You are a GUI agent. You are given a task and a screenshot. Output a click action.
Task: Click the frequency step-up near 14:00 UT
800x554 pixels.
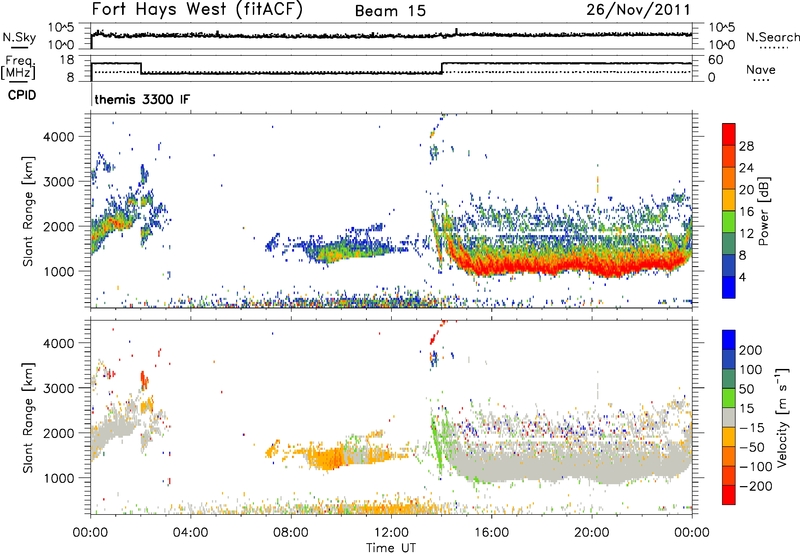[442, 68]
